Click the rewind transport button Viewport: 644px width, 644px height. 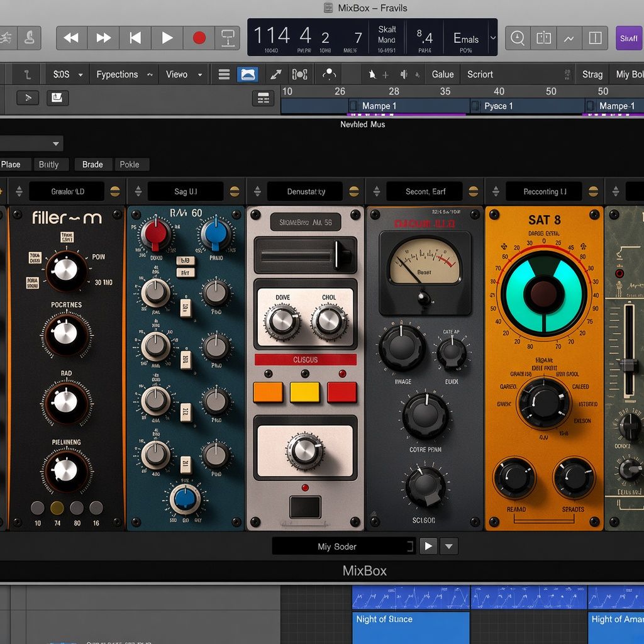click(72, 38)
